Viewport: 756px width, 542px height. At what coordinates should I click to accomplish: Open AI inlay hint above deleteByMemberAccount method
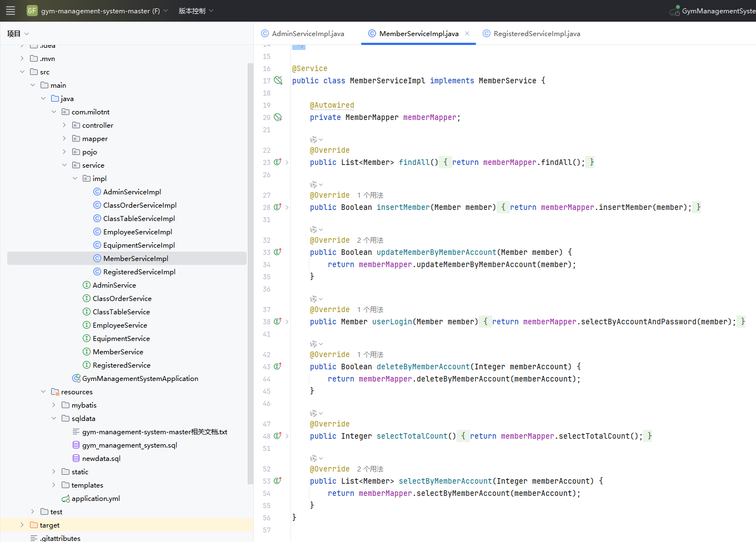[x=316, y=344]
